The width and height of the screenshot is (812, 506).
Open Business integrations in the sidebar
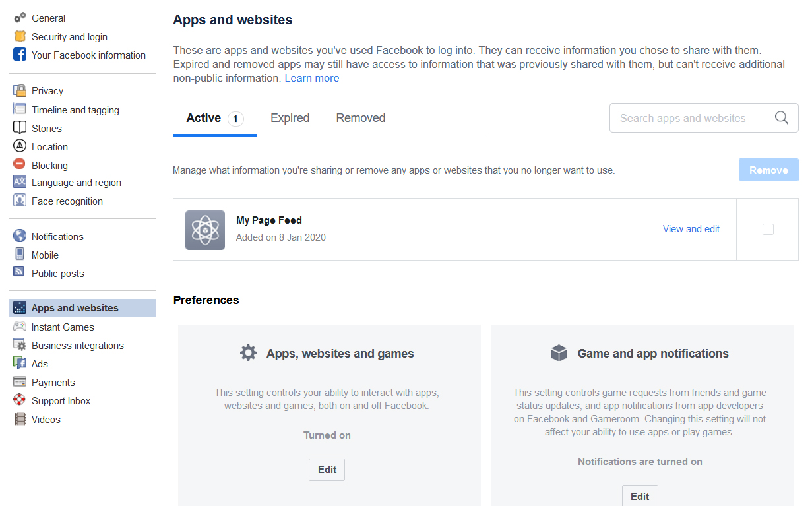click(x=77, y=346)
